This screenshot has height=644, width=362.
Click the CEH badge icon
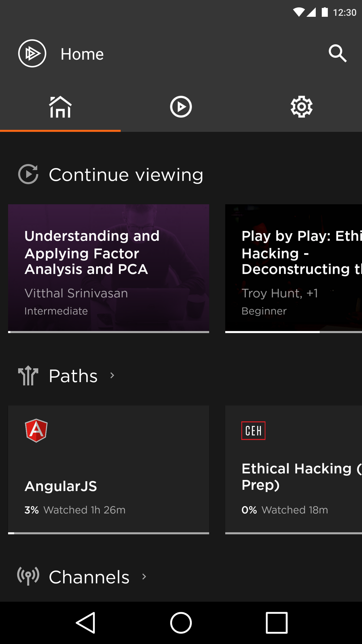tap(253, 430)
